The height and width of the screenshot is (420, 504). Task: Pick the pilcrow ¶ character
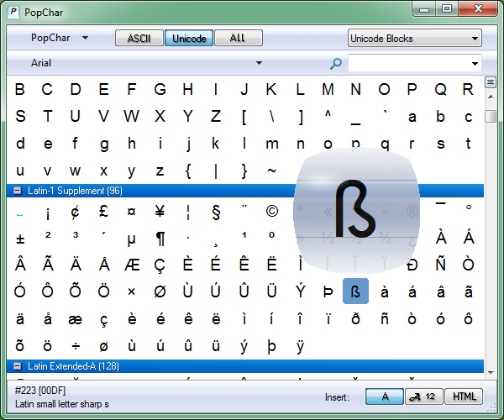pyautogui.click(x=160, y=239)
